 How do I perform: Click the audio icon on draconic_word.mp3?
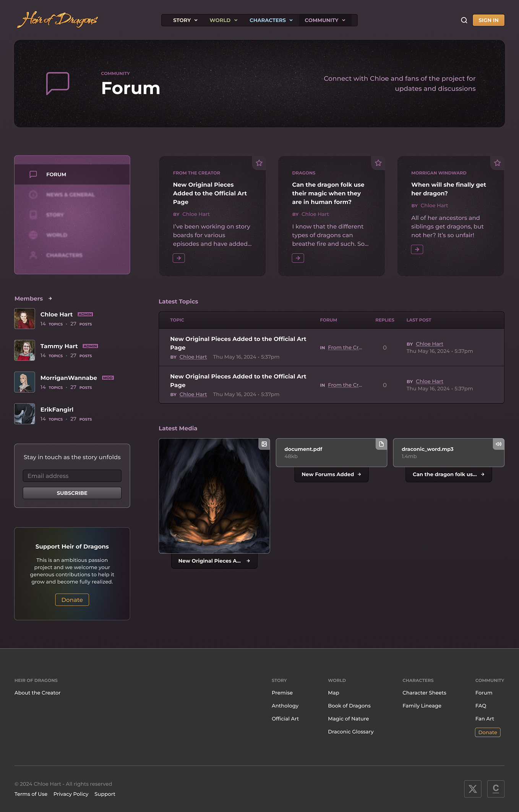(498, 444)
